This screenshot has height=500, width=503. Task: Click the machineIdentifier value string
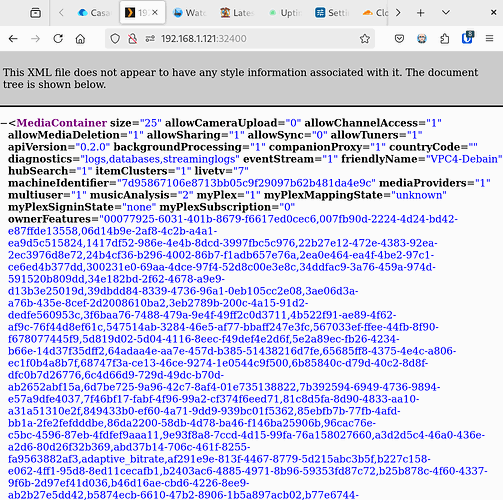click(x=246, y=183)
